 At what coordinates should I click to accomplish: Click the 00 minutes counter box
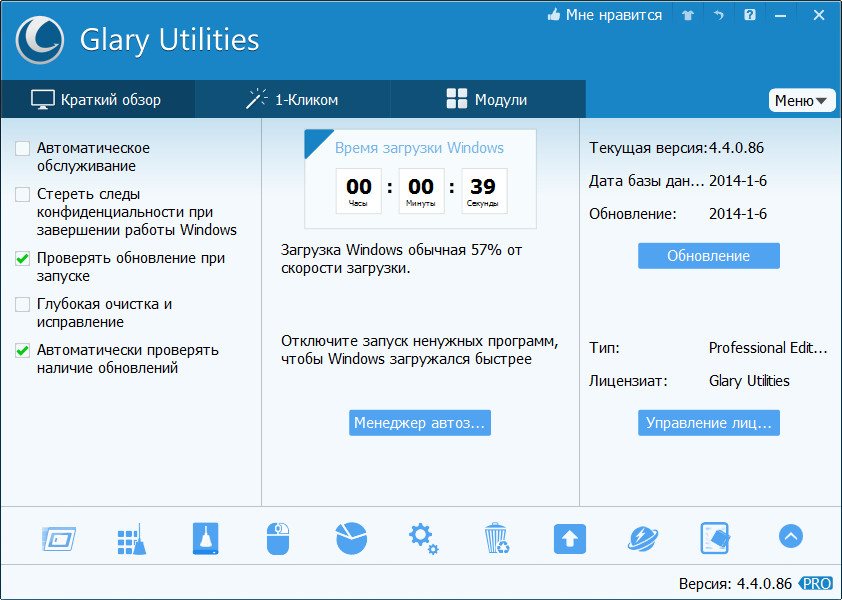pyautogui.click(x=422, y=191)
